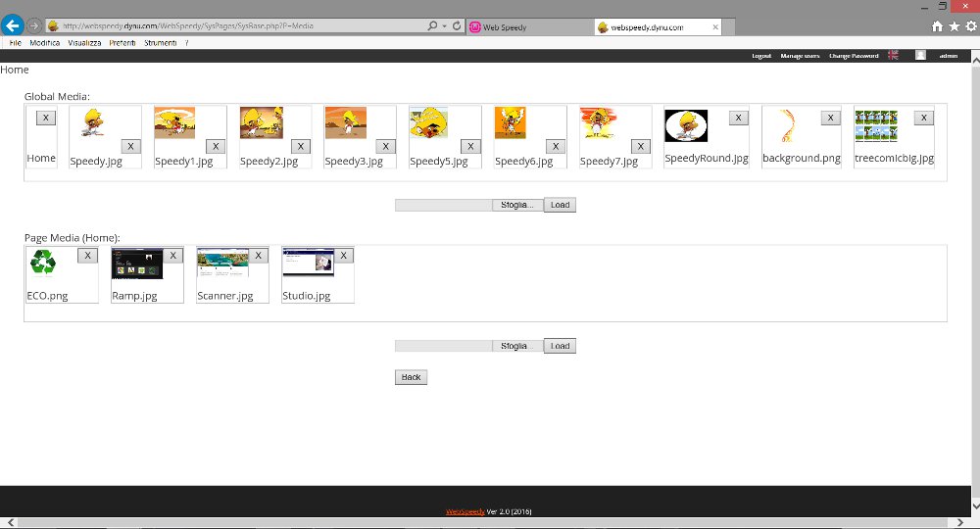This screenshot has height=529, width=980.
Task: Click Sfoglia button under Global Media
Action: pyautogui.click(x=516, y=205)
